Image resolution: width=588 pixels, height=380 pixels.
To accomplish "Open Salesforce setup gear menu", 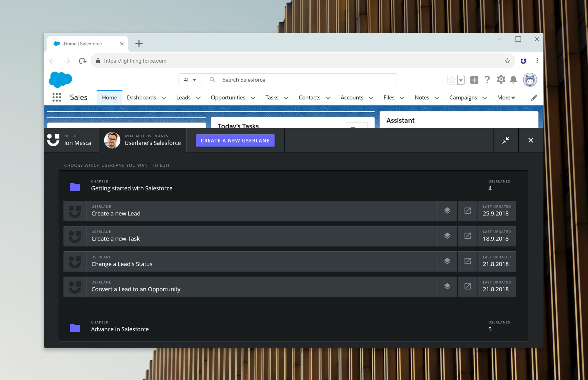I will 501,80.
